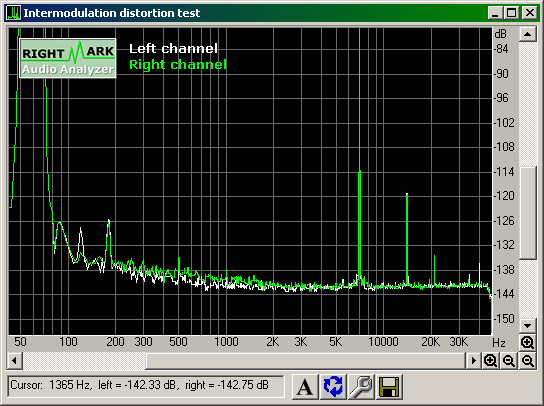The image size is (544, 406).
Task: Click the large letter A button
Action: tap(305, 386)
